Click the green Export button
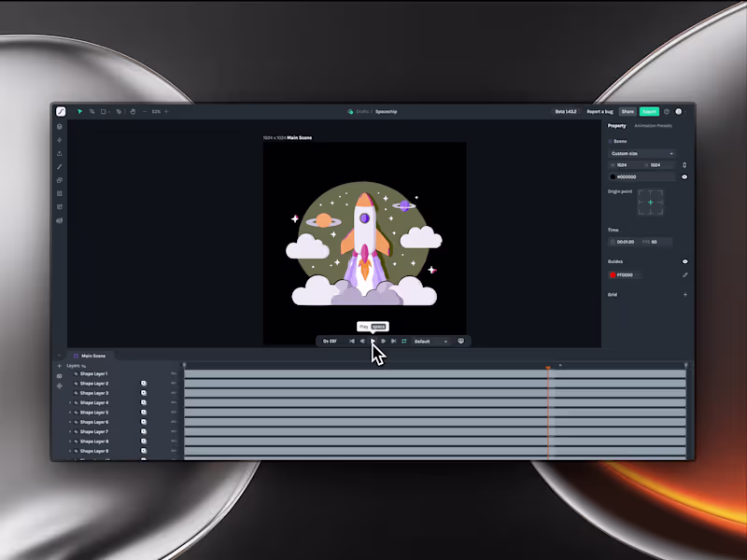The height and width of the screenshot is (560, 747). coord(649,111)
